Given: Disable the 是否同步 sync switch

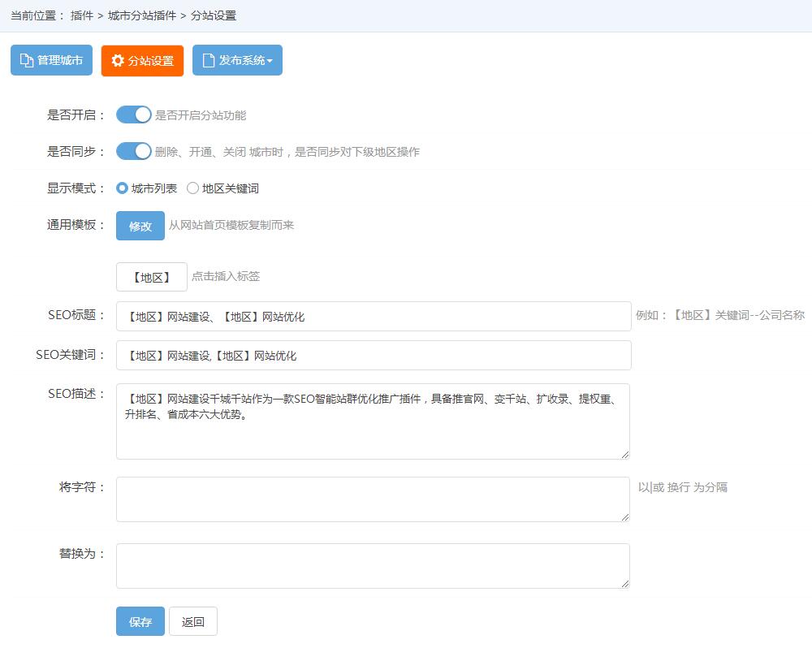Looking at the screenshot, I should coord(134,152).
